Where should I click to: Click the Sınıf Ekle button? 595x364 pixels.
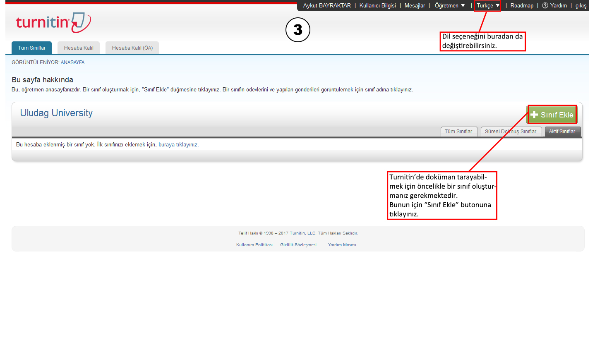[x=552, y=115]
